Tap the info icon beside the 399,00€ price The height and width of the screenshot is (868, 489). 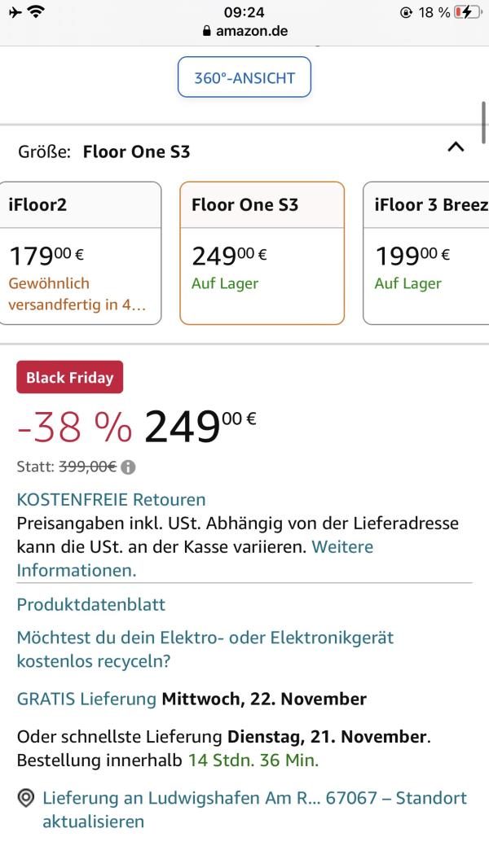[x=129, y=467]
